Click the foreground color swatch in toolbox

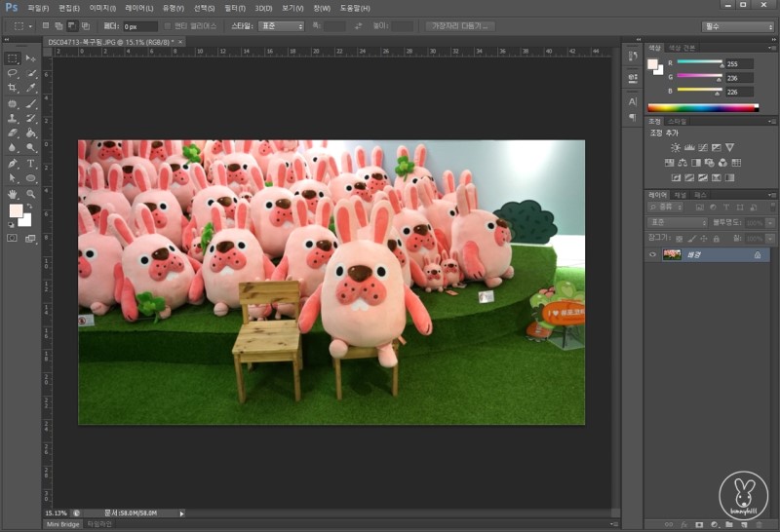coord(16,211)
